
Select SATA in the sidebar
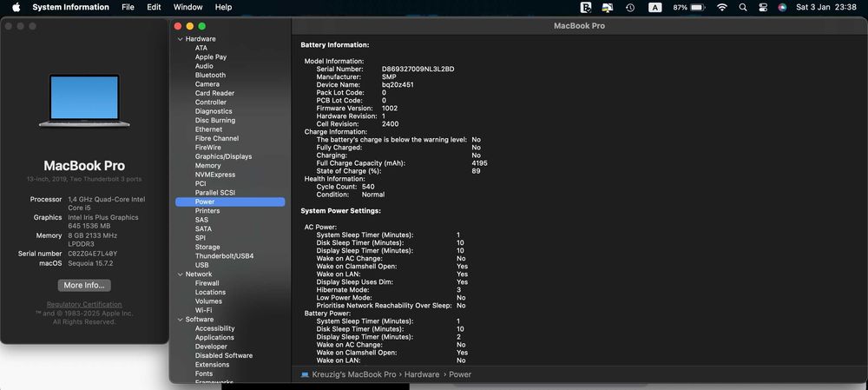point(203,228)
